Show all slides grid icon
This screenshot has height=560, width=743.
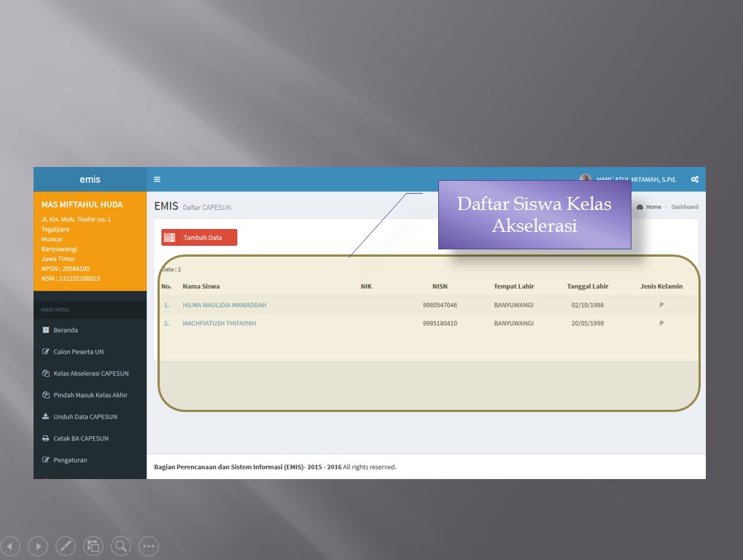[x=93, y=546]
